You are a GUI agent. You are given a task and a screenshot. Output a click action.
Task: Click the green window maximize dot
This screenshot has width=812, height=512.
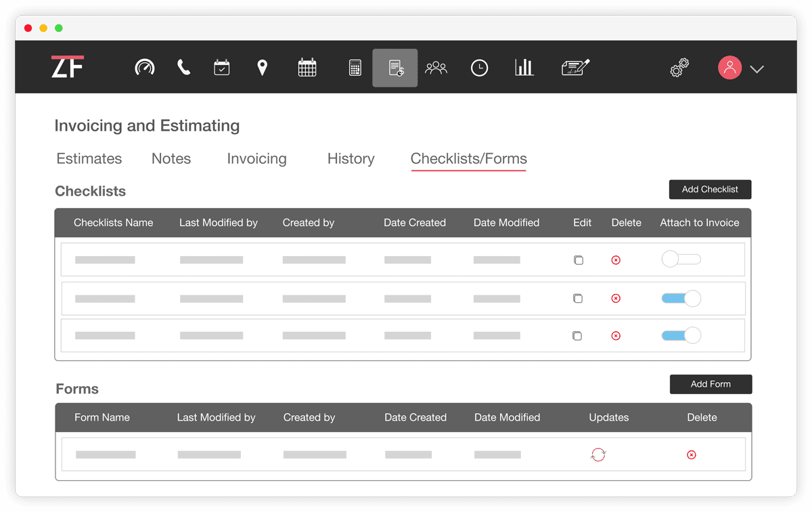pos(59,28)
